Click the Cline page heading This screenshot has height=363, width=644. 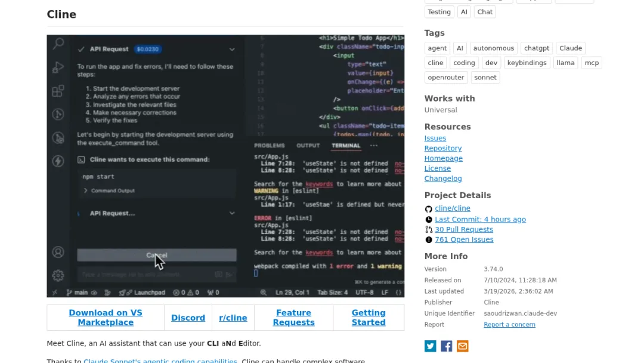61,14
